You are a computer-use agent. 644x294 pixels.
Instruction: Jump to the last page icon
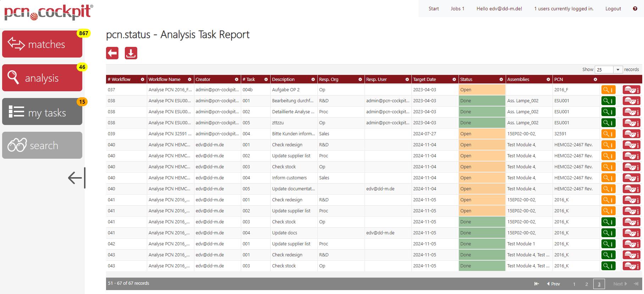(x=636, y=284)
